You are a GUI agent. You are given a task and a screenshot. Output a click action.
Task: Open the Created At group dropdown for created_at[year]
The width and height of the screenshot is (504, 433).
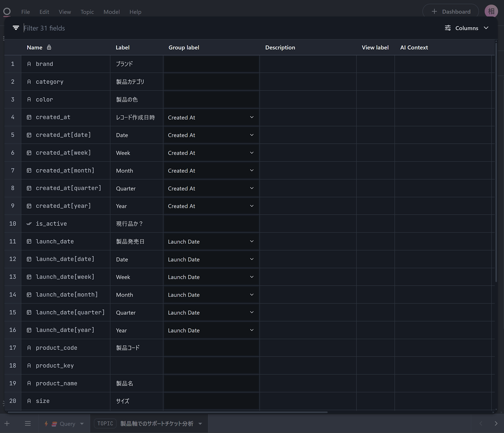pos(251,206)
